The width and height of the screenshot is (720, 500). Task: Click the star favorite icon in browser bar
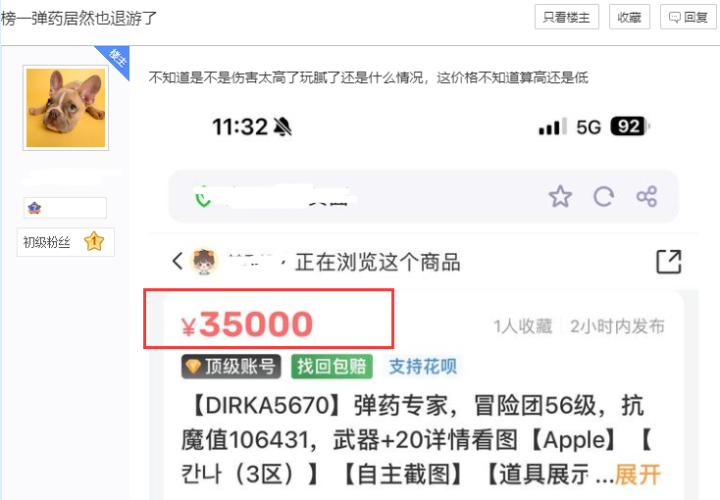(560, 197)
